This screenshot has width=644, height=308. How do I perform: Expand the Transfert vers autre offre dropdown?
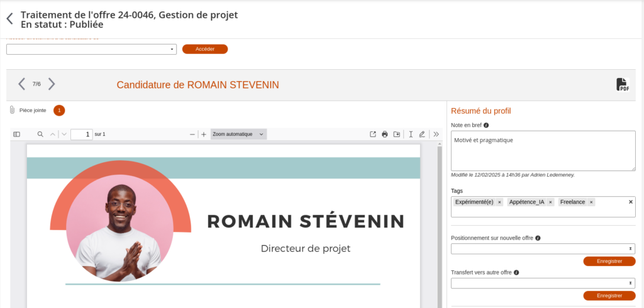543,283
